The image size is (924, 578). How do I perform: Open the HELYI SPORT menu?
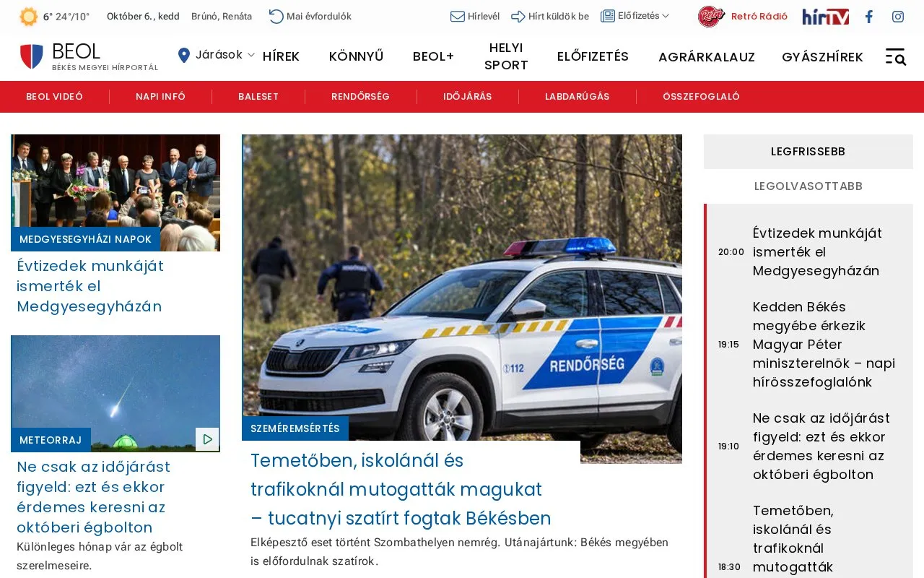[506, 56]
